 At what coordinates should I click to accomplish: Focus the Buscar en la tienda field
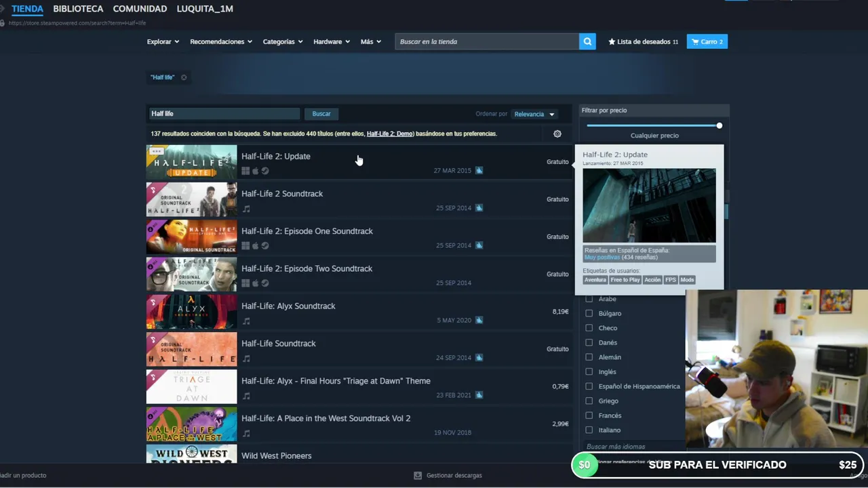click(x=487, y=41)
